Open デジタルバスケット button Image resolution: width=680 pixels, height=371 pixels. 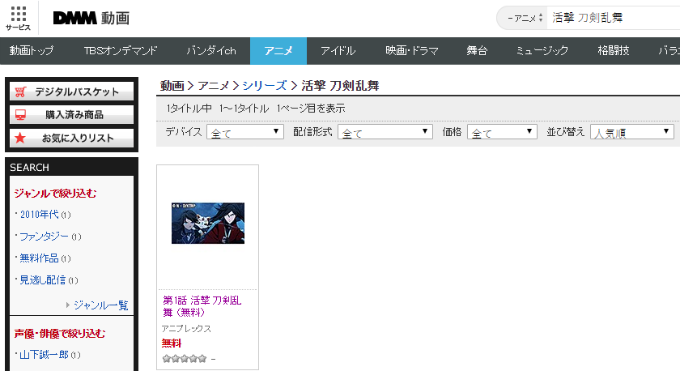(72, 92)
